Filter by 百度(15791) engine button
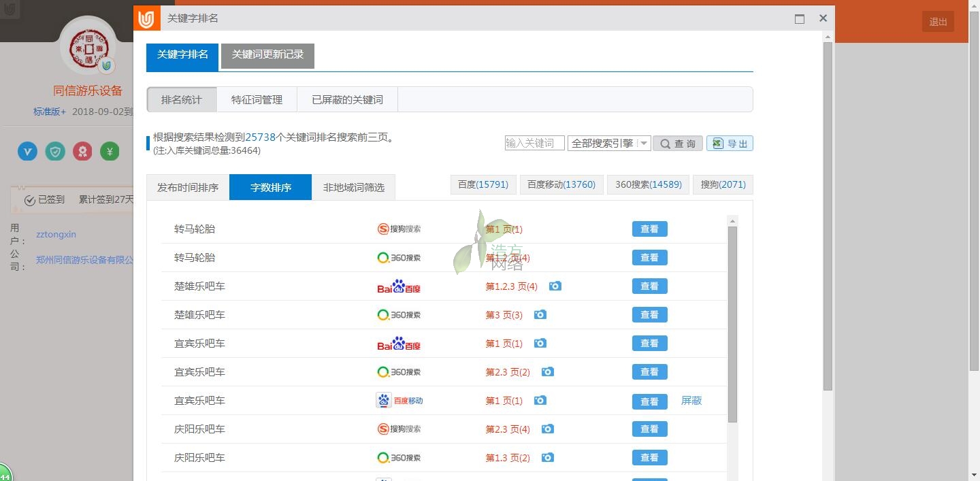980x481 pixels. (x=483, y=185)
